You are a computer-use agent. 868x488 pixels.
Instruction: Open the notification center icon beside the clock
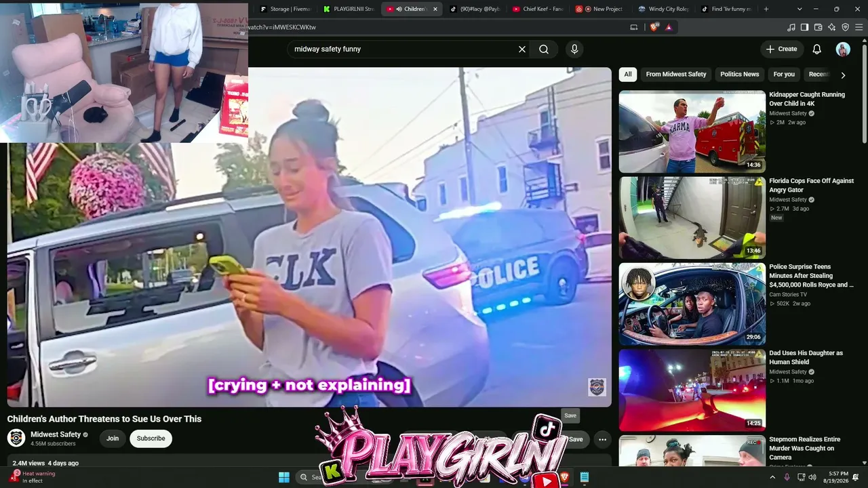coord(856,477)
